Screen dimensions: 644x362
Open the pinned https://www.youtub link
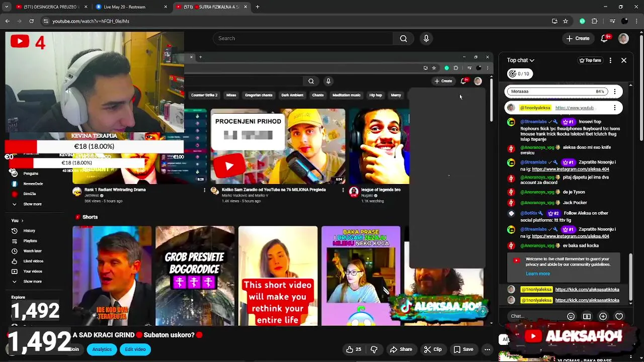(x=575, y=108)
